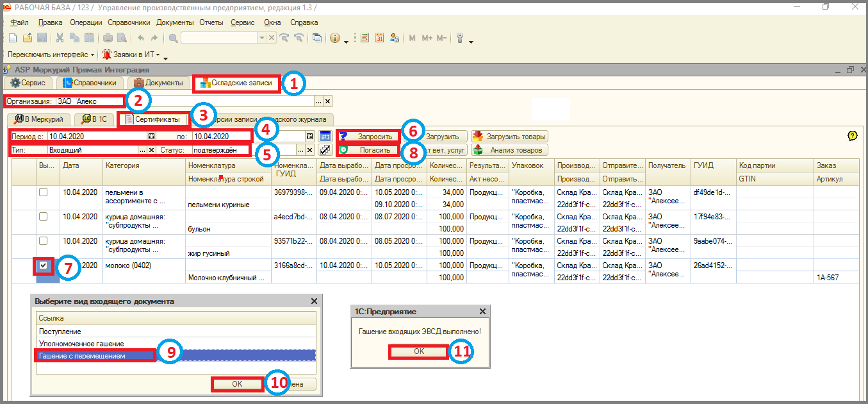868x404 pixels.
Task: Open the Заявки в ИТ dropdown
Action: coord(158,55)
